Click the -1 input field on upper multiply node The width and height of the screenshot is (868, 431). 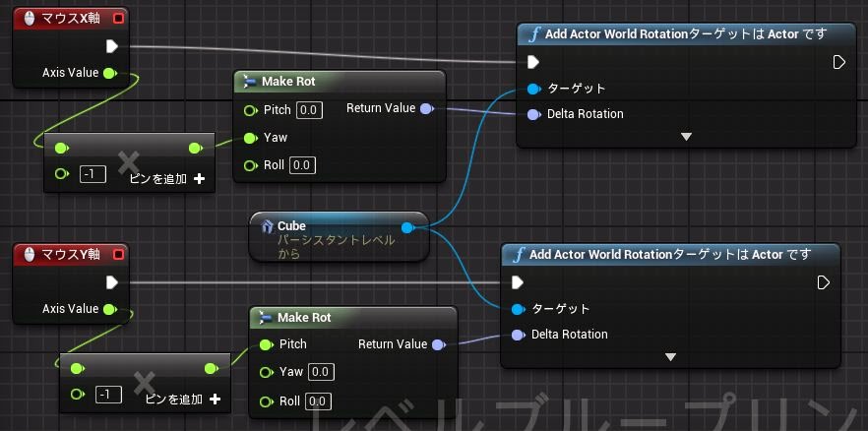(x=93, y=173)
